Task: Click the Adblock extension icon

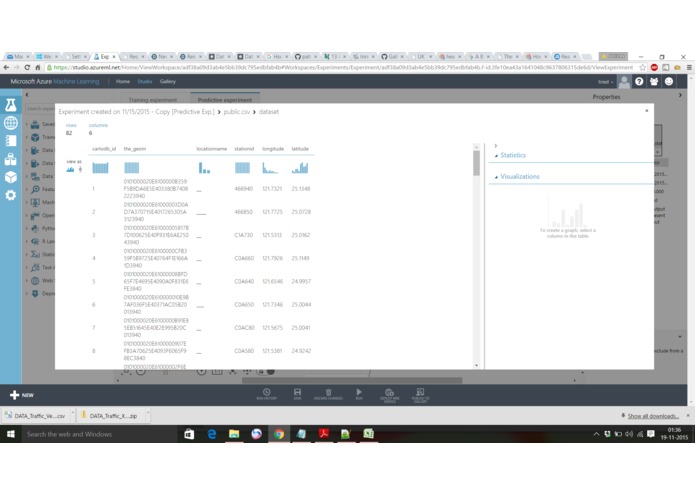Action: tap(654, 67)
